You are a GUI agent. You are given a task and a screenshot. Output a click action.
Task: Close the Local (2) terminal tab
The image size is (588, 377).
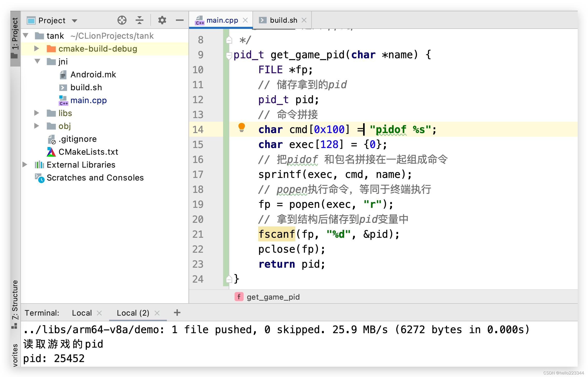pyautogui.click(x=157, y=313)
